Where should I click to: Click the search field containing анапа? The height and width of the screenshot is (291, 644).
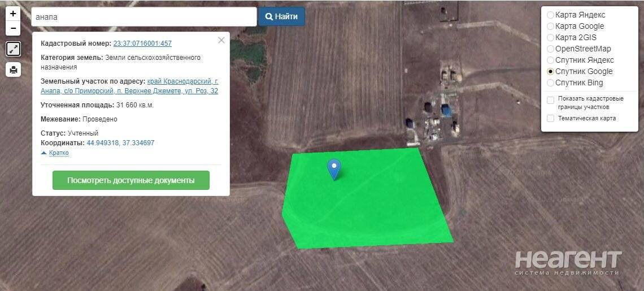tap(143, 17)
